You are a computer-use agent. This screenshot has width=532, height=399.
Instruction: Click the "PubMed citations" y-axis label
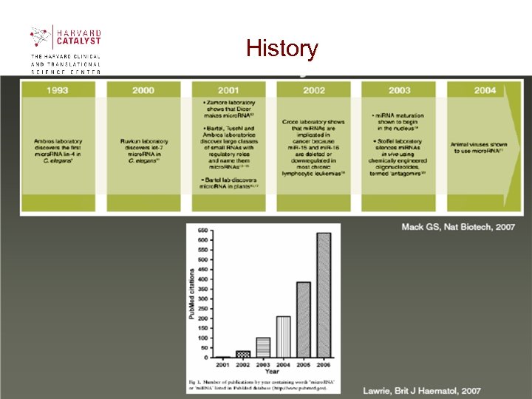(x=191, y=294)
